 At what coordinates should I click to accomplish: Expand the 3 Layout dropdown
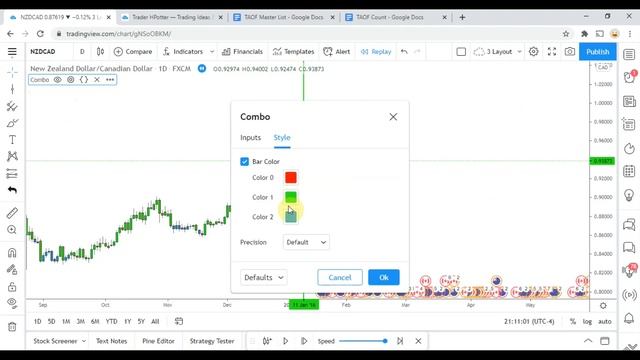(x=520, y=52)
